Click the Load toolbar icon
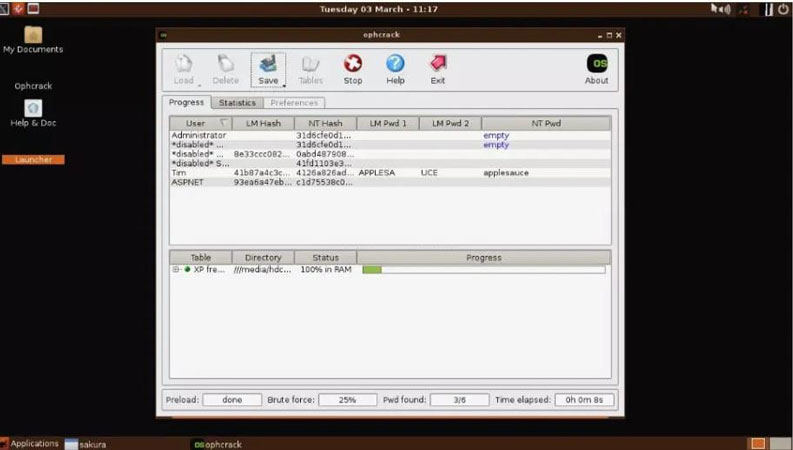Image resolution: width=793 pixels, height=450 pixels. click(184, 70)
